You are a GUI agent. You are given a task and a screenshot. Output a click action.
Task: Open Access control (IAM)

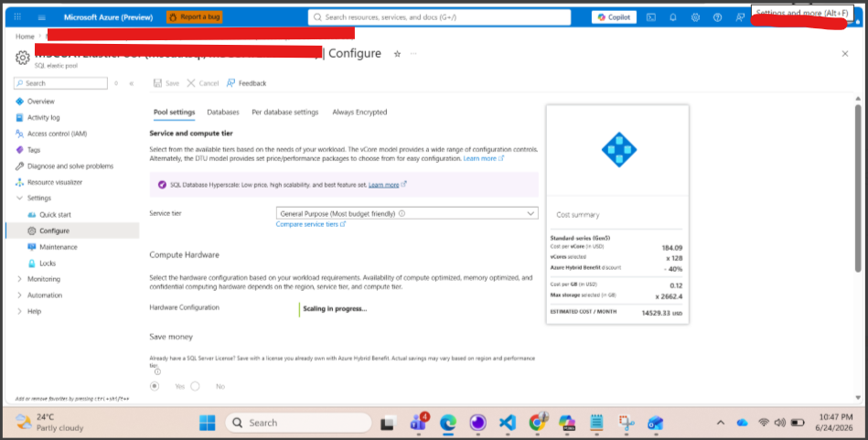(57, 134)
